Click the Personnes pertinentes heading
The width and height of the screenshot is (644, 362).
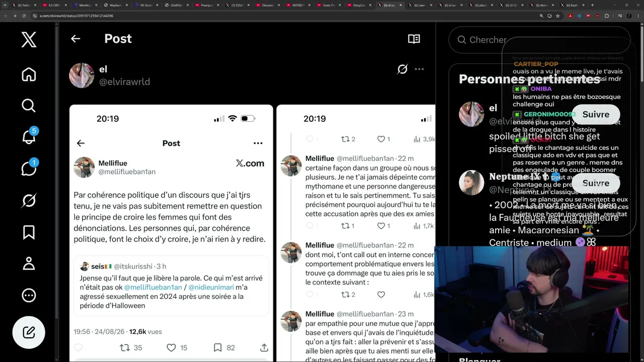529,79
